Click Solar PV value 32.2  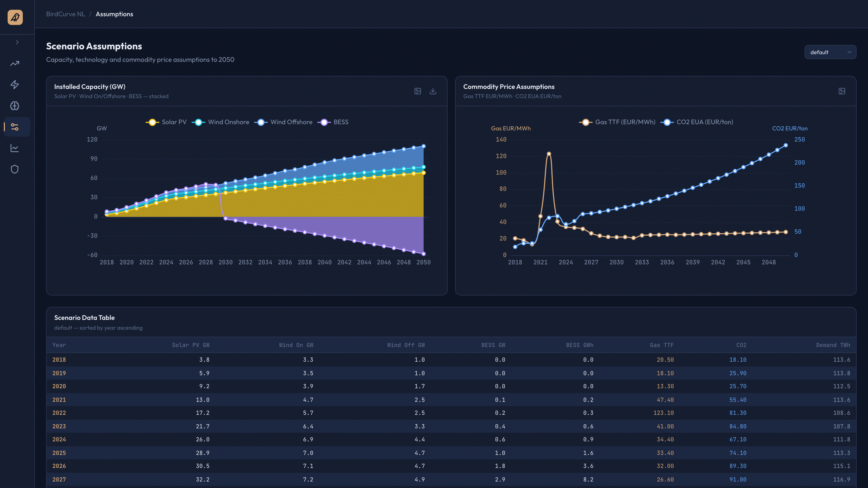tap(203, 480)
